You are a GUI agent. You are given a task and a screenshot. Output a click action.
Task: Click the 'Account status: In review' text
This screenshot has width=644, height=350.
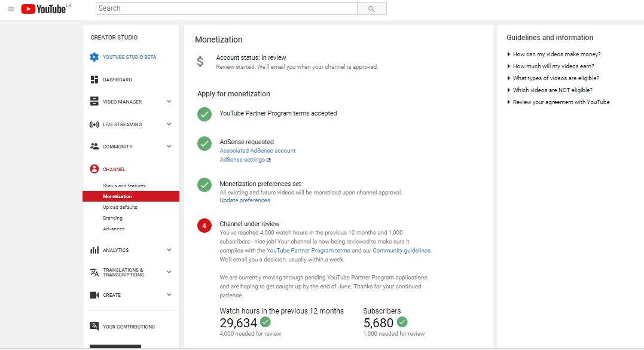point(251,58)
